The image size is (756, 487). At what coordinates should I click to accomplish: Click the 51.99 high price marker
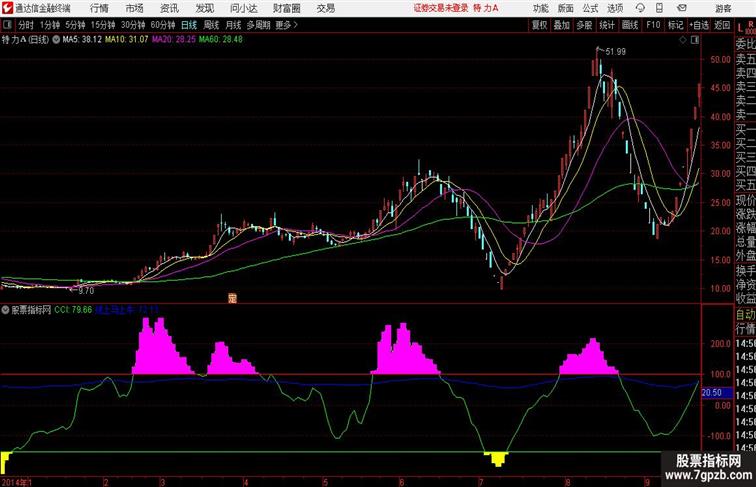(x=616, y=52)
